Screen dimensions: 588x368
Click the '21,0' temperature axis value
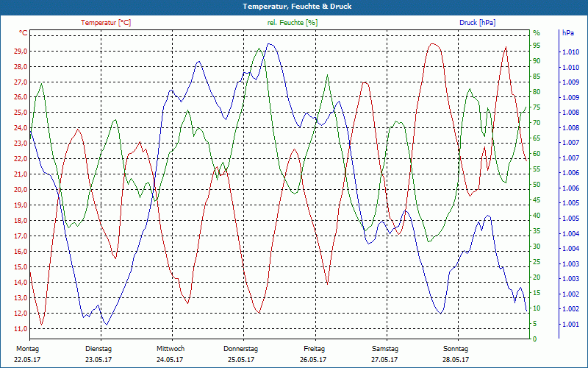[x=21, y=174]
